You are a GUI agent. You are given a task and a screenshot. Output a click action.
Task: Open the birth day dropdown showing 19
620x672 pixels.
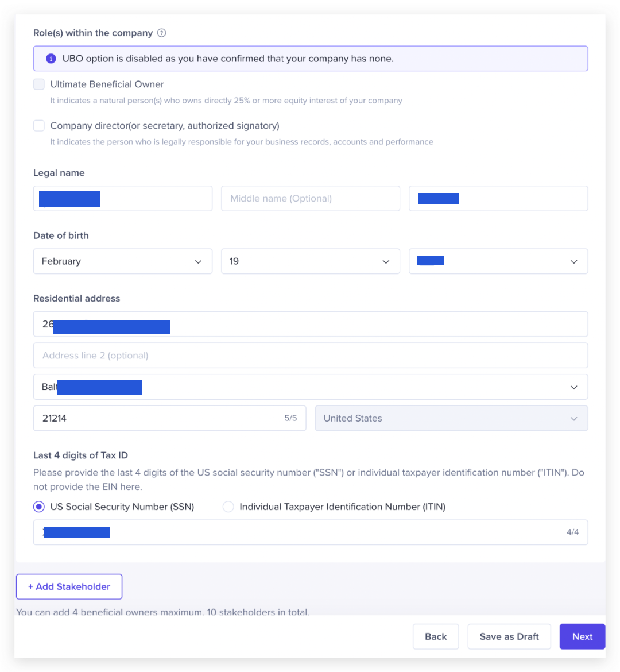pyautogui.click(x=310, y=261)
